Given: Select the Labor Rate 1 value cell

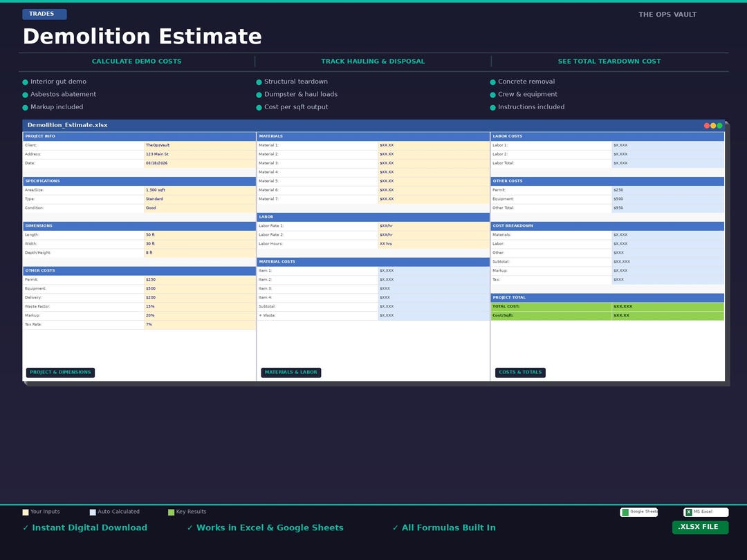Looking at the screenshot, I should [x=434, y=225].
